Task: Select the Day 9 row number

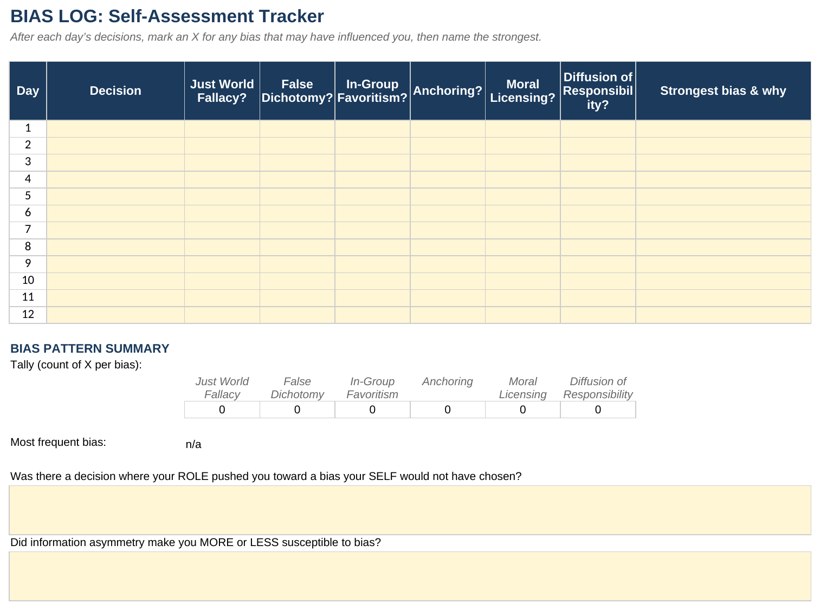Action: point(28,264)
